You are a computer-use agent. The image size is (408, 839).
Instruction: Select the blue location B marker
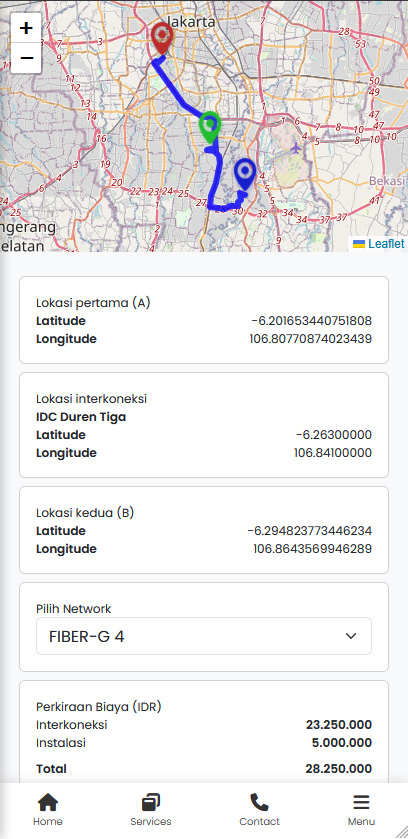245,174
